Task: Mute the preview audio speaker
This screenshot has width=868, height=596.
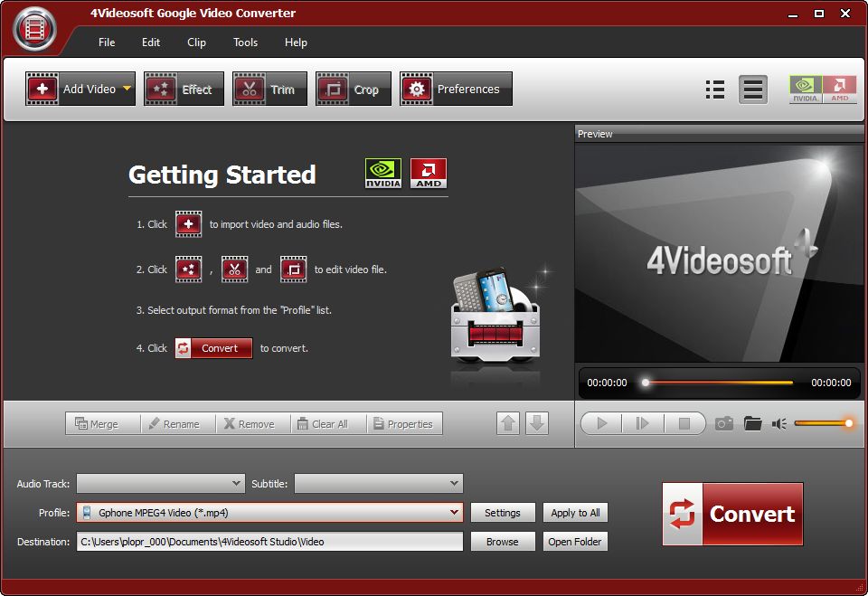Action: click(779, 422)
